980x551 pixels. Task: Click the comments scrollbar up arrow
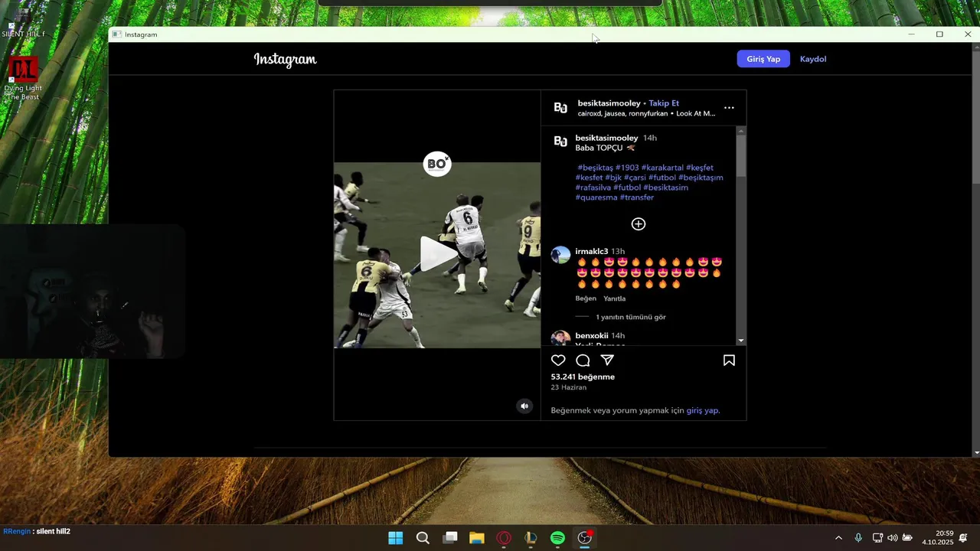(x=741, y=131)
